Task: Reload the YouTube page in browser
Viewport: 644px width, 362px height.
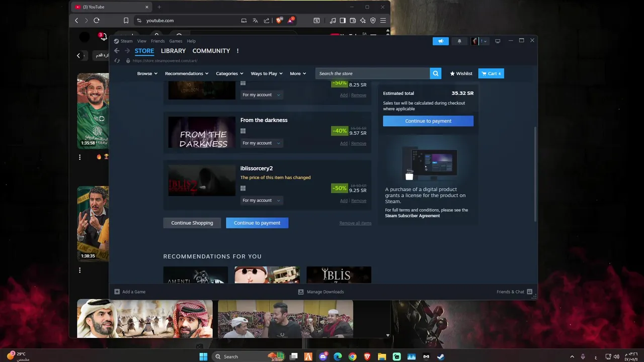Action: [x=97, y=21]
